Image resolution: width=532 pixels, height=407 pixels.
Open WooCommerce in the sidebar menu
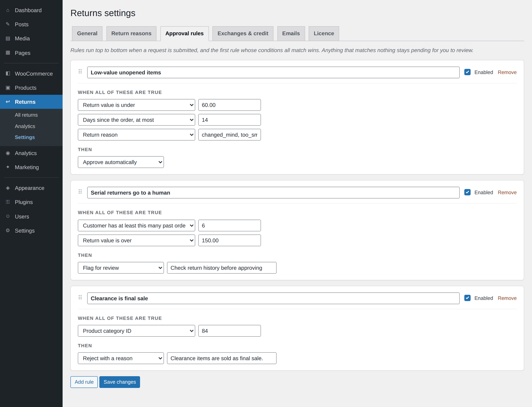coord(31,74)
